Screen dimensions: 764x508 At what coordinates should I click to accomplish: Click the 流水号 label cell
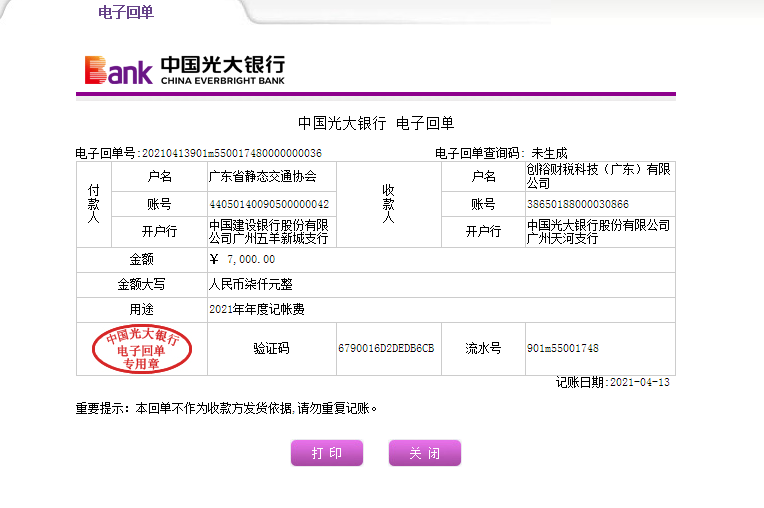[483, 348]
